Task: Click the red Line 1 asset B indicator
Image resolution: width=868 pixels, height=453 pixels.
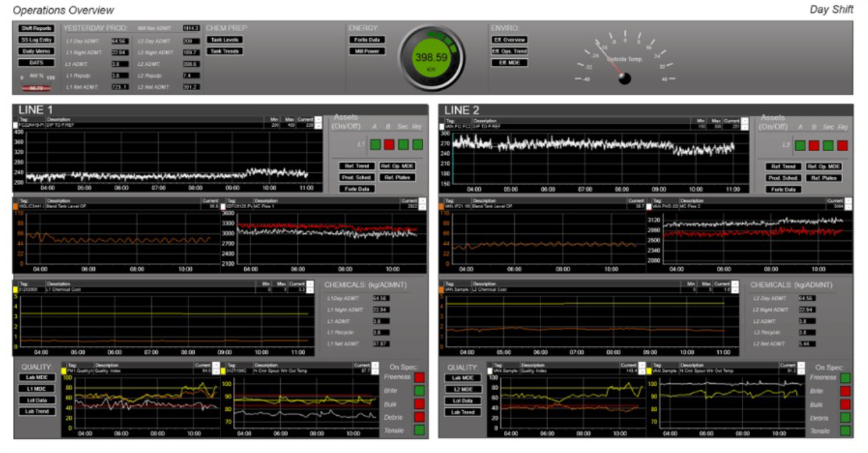Action: click(x=389, y=144)
